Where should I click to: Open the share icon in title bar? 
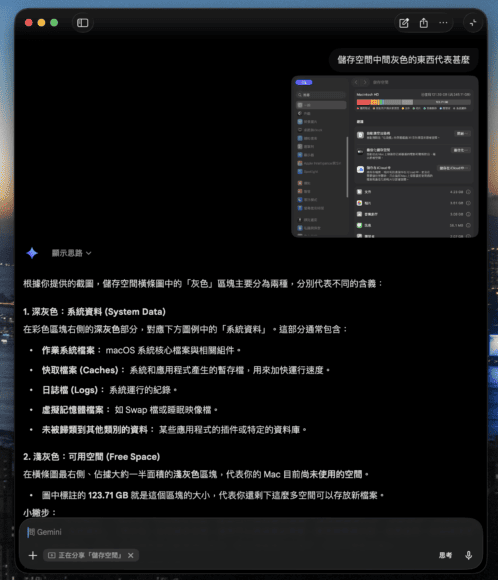[x=424, y=23]
